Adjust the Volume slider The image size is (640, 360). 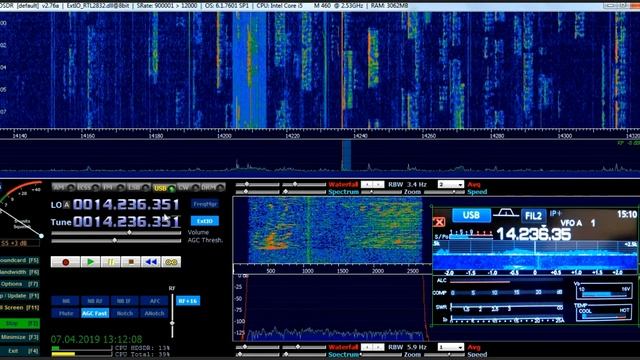(116, 233)
